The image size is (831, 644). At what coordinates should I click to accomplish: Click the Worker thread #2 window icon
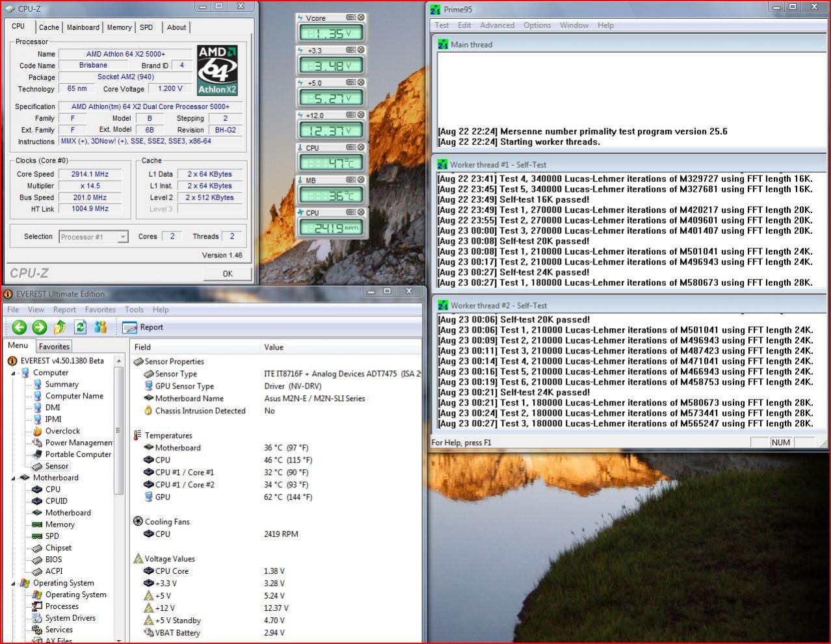tap(443, 305)
